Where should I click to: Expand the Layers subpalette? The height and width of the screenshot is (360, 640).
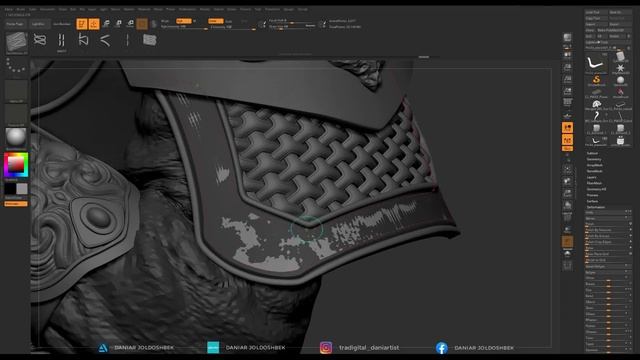[591, 177]
